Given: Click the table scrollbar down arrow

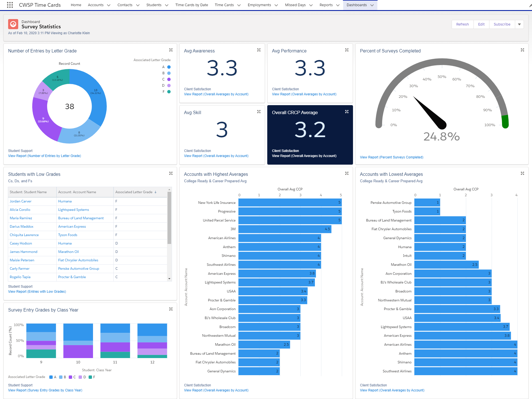Looking at the screenshot, I should tap(169, 279).
